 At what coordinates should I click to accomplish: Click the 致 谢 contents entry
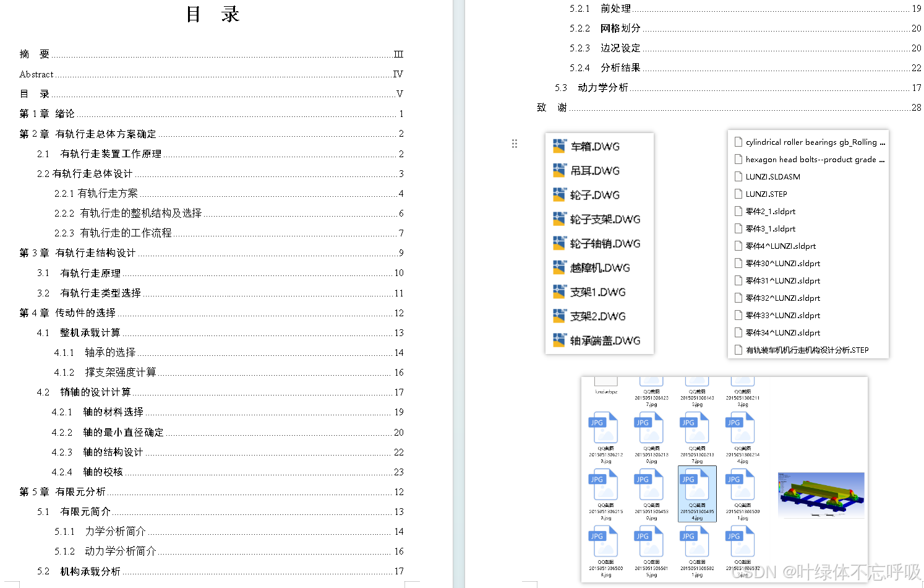729,107
